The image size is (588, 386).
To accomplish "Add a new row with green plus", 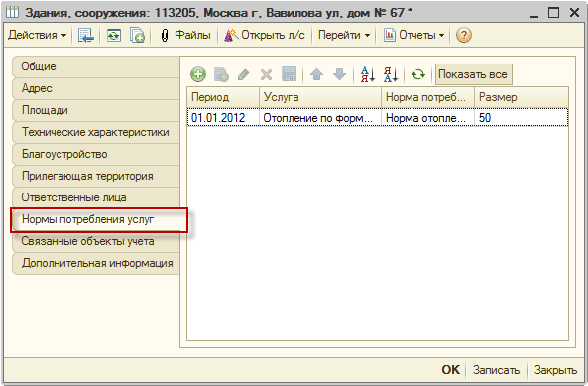I will 198,74.
